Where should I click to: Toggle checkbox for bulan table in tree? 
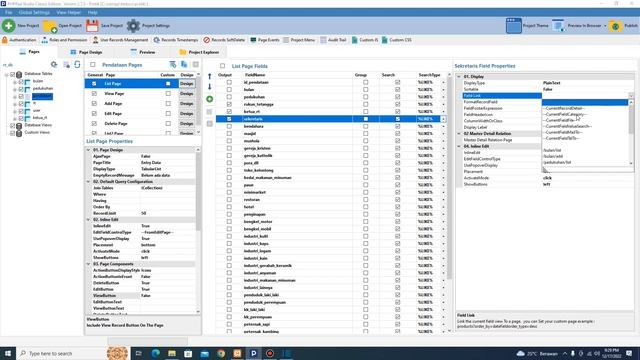(x=21, y=82)
